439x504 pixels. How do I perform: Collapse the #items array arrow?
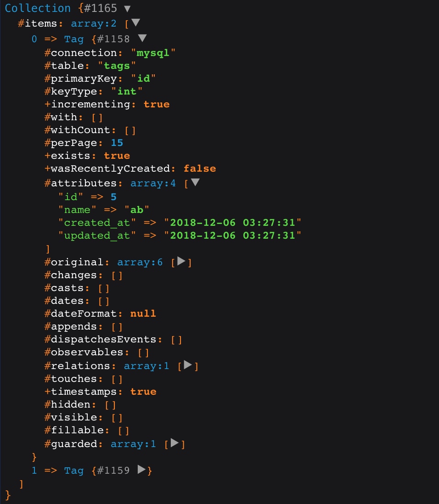tap(136, 22)
